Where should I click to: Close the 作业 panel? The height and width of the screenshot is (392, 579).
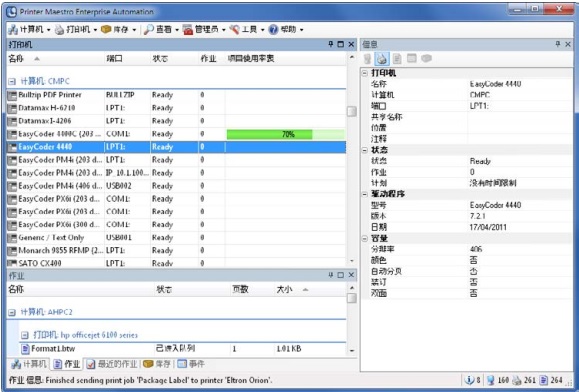pos(351,275)
